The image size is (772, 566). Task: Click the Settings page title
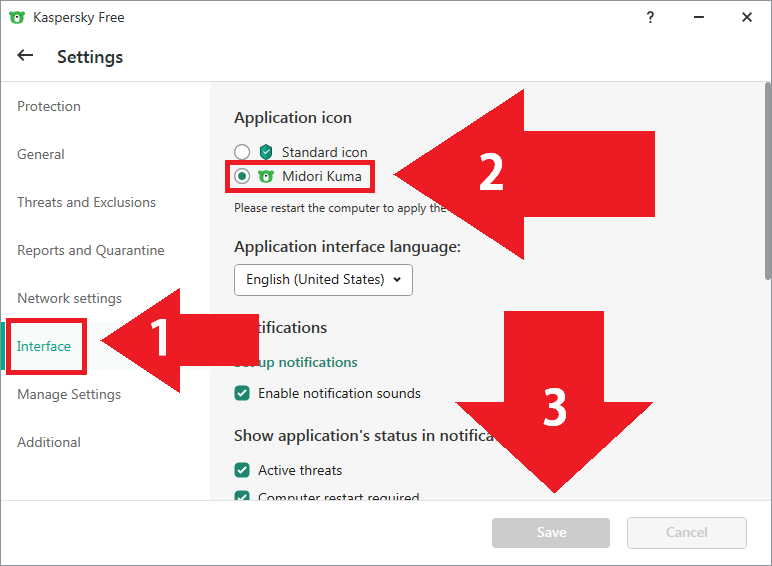tap(90, 57)
